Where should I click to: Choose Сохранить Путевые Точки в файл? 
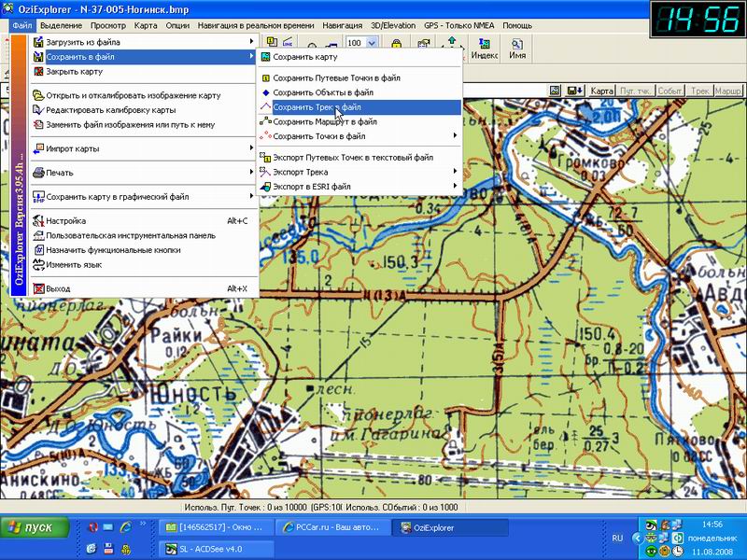pos(335,79)
